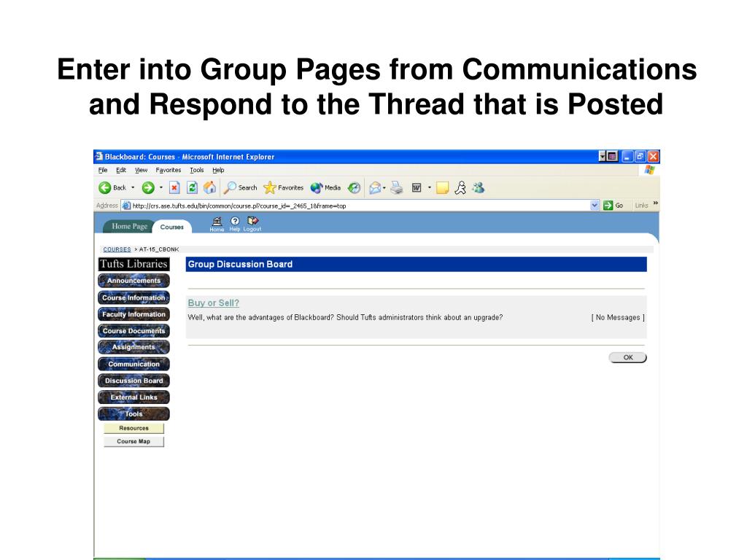Stop page loading with red X icon

[x=174, y=187]
